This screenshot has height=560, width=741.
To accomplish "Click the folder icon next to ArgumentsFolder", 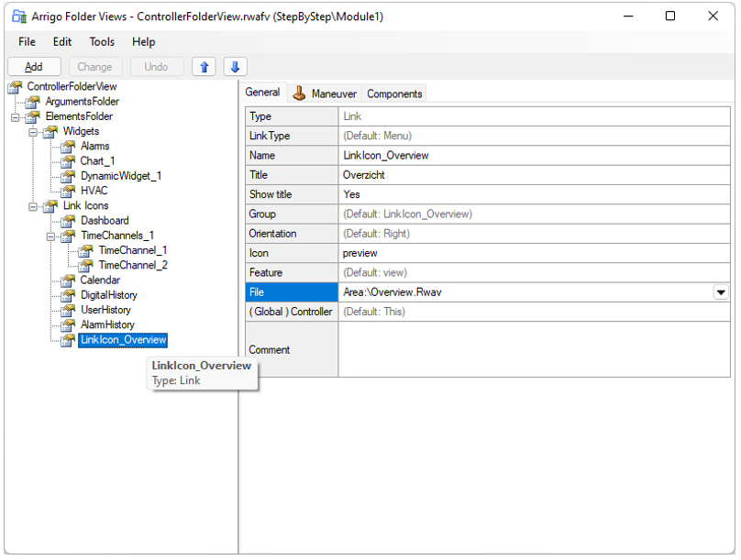I will (33, 102).
